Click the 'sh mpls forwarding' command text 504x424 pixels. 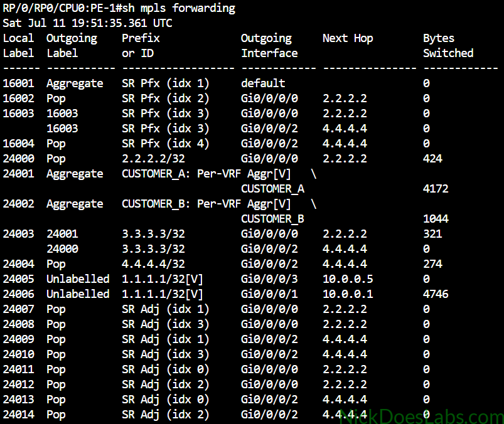point(178,8)
